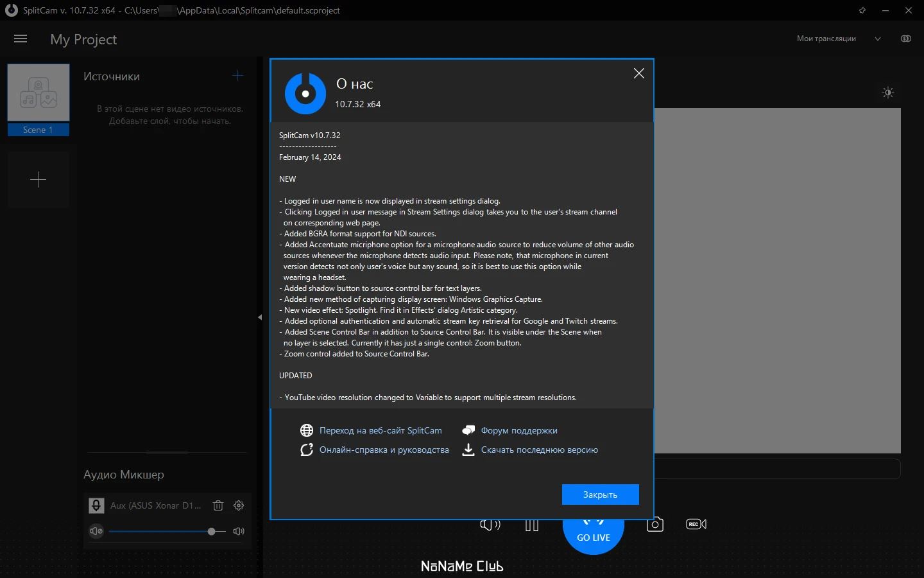Click the brightness adjustment sun icon

click(x=888, y=92)
